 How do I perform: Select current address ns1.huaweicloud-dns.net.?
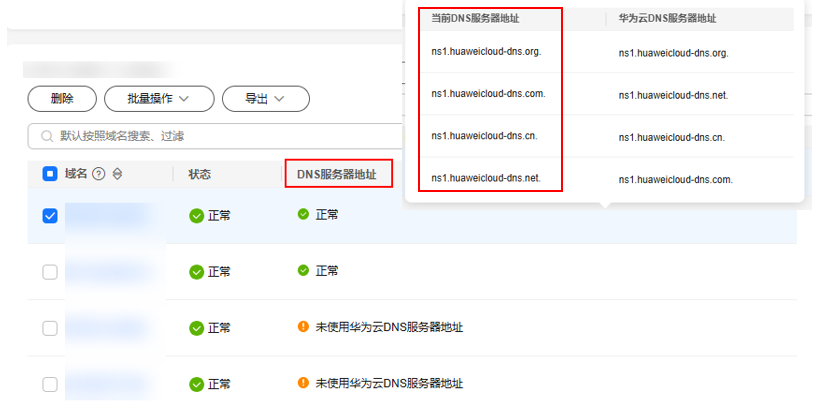click(x=486, y=178)
